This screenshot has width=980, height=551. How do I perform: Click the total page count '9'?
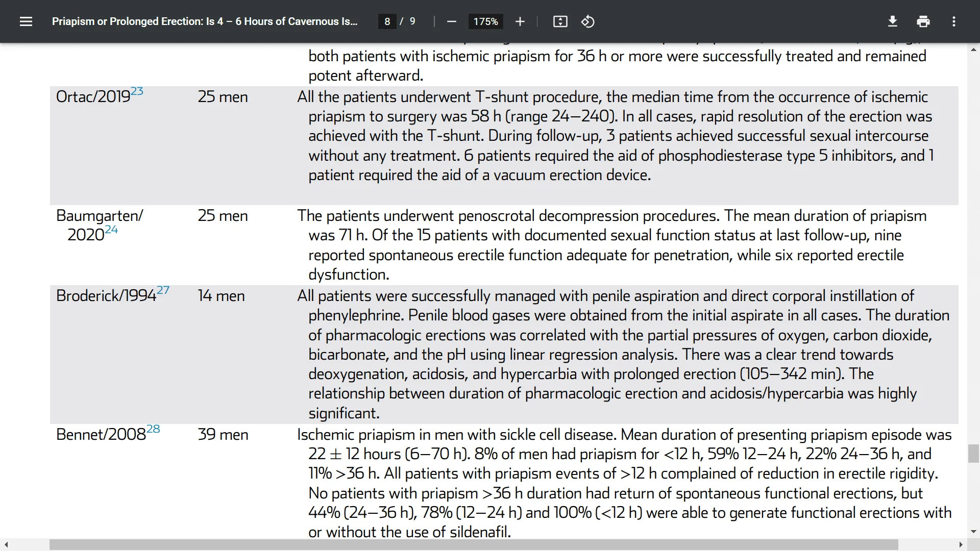[x=412, y=21]
